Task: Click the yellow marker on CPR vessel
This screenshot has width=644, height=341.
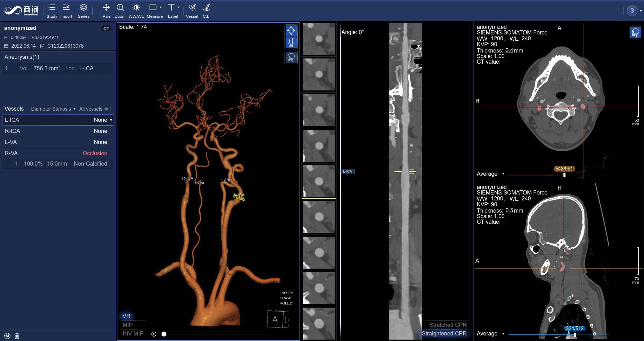Action: click(x=405, y=172)
